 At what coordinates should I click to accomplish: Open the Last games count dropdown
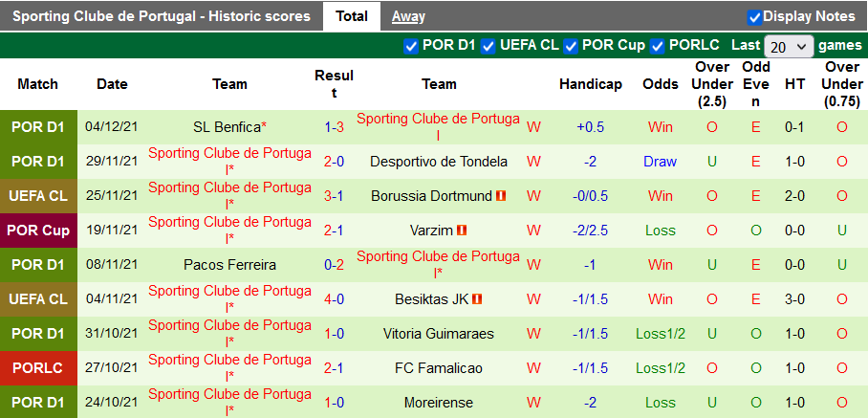pos(789,46)
